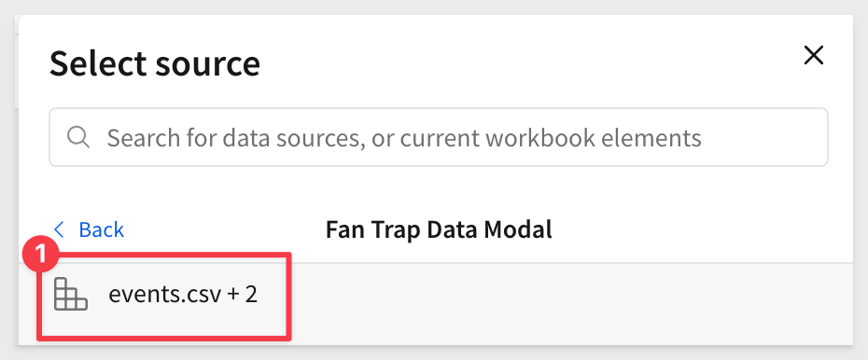Click the blue Back text link

(102, 228)
